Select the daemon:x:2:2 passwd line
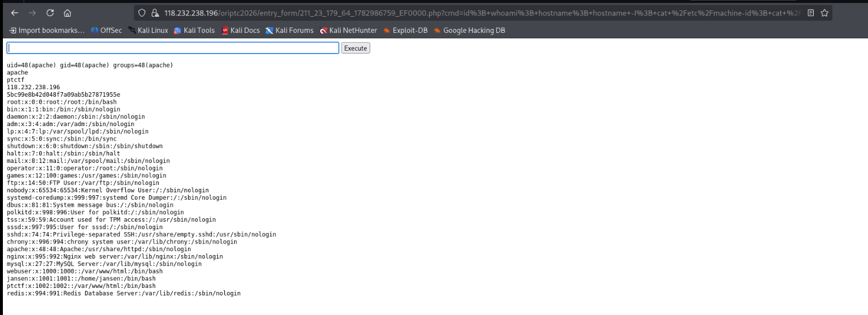 [76, 116]
